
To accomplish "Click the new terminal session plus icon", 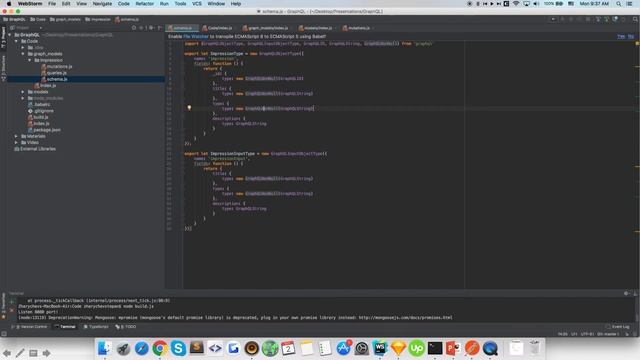I will pyautogui.click(x=12, y=302).
